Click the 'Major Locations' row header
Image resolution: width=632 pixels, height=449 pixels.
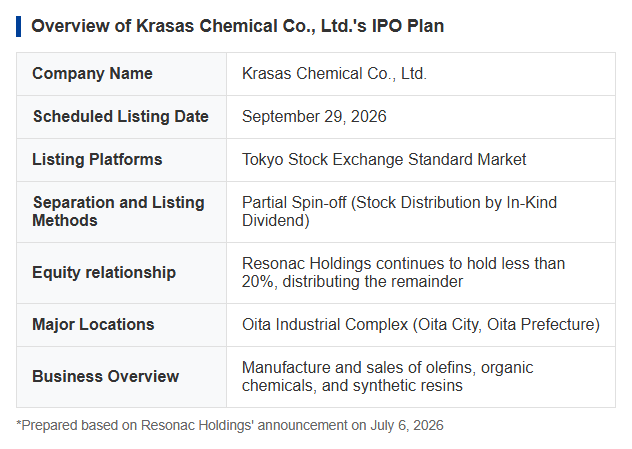pos(93,325)
